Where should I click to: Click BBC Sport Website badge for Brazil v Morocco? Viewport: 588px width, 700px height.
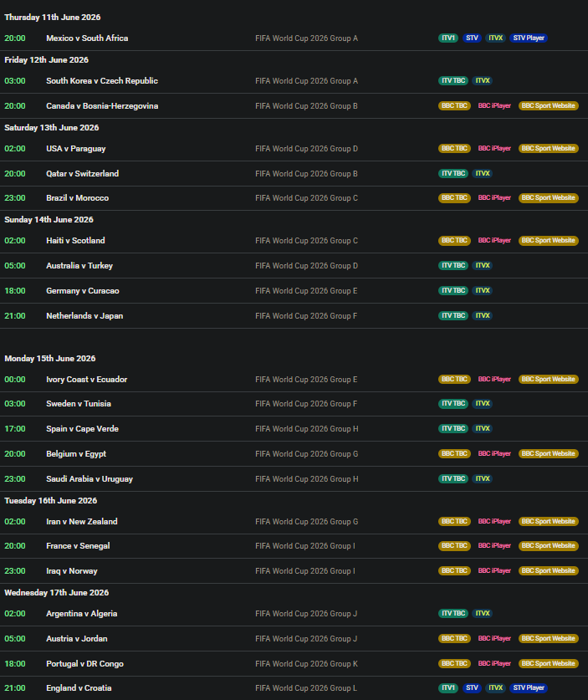(x=548, y=197)
